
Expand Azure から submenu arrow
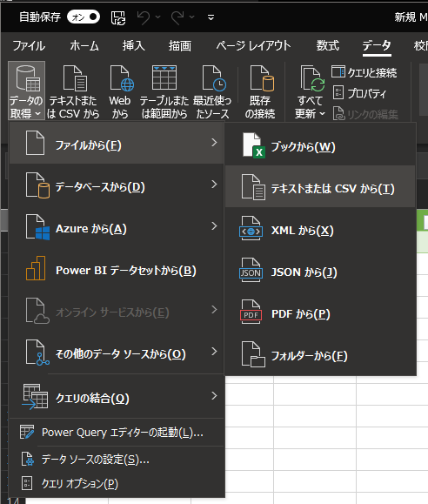(x=214, y=226)
